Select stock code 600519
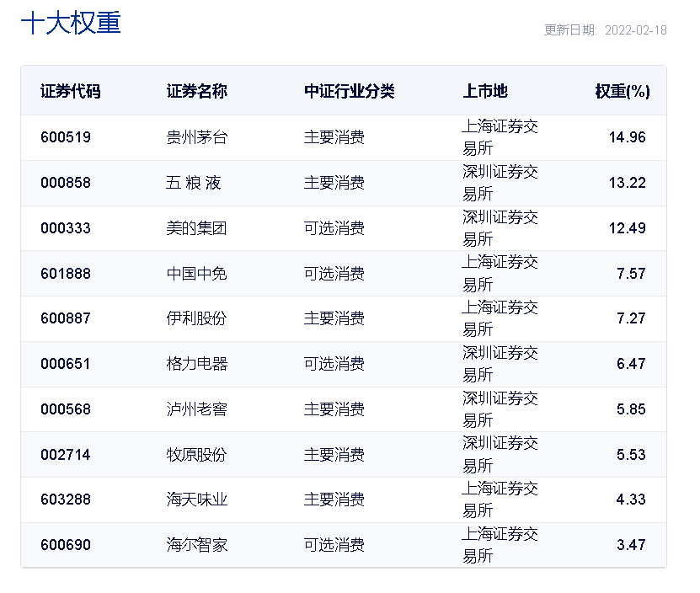Viewport: 700px width, 593px height. point(66,137)
